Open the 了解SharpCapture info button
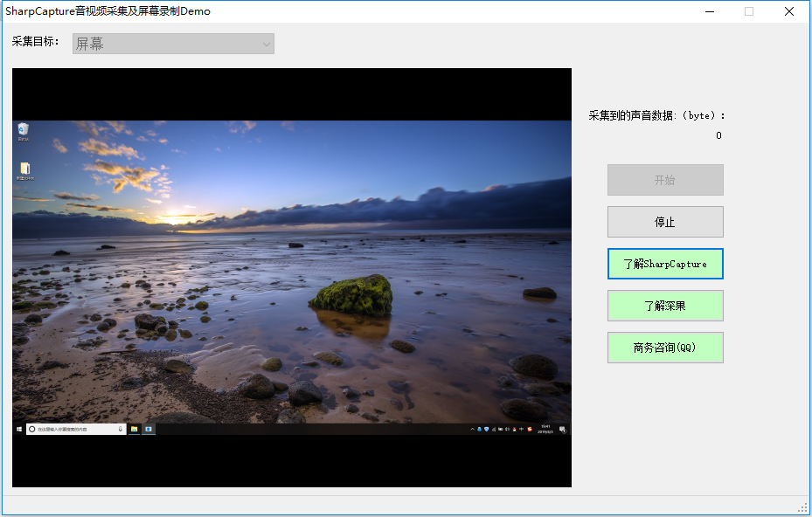Image resolution: width=812 pixels, height=517 pixels. click(x=665, y=264)
